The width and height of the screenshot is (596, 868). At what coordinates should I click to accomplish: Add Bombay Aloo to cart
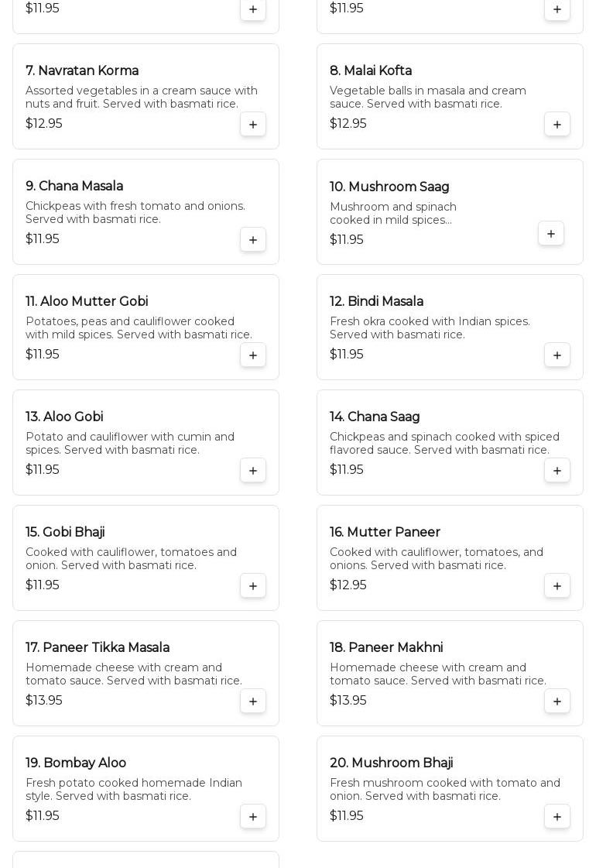coord(253,817)
